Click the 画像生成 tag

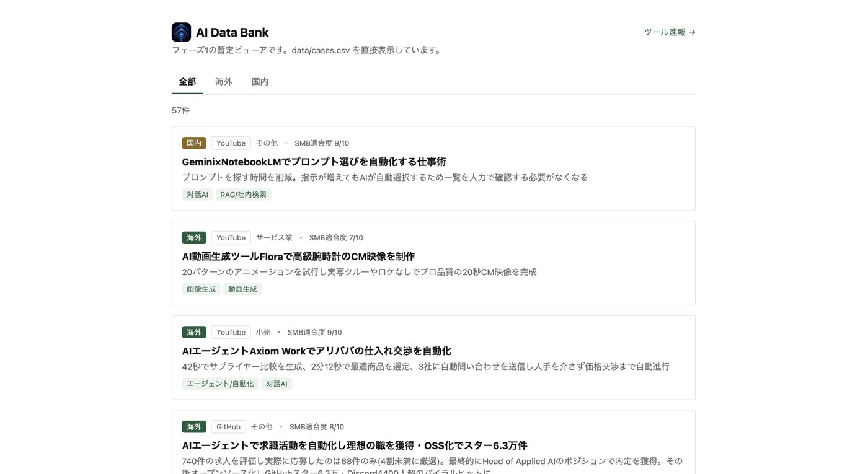point(201,289)
